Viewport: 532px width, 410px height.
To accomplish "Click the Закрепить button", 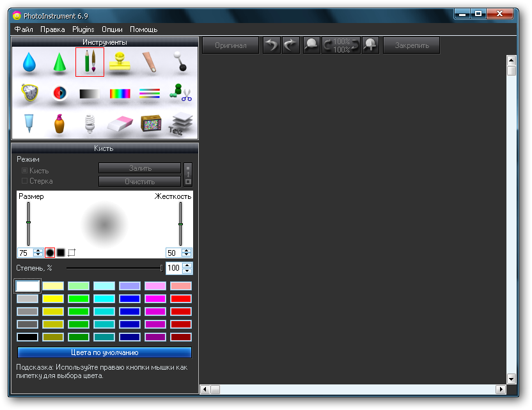I will (411, 45).
